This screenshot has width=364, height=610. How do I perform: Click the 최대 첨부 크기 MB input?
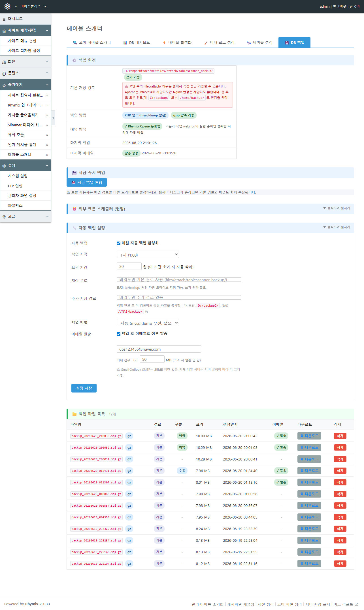pos(152,359)
